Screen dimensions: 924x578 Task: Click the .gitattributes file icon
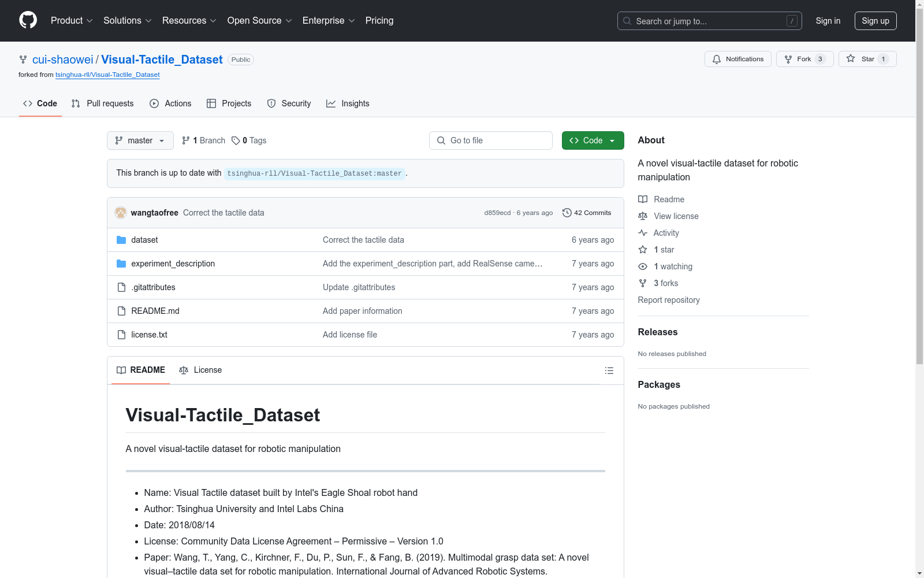click(x=121, y=287)
